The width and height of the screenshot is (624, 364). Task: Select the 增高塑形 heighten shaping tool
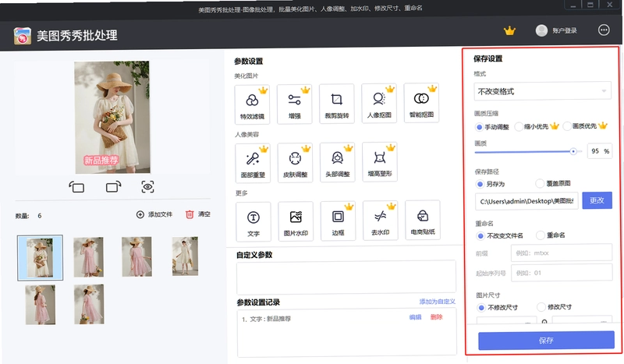(380, 161)
